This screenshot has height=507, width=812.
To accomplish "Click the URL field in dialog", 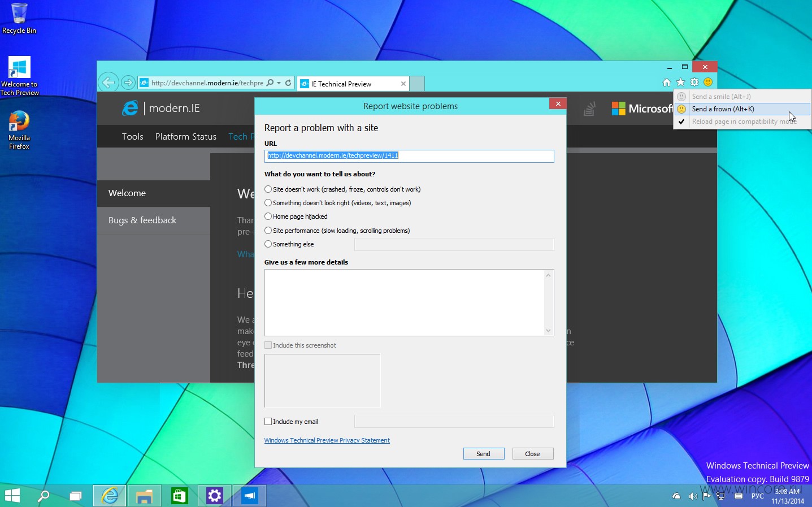I will (x=409, y=156).
